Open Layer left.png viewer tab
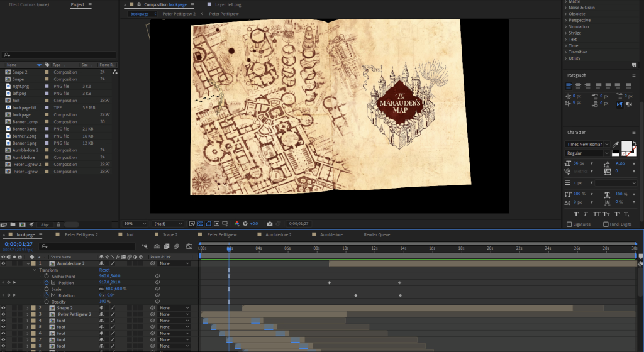 coord(228,4)
